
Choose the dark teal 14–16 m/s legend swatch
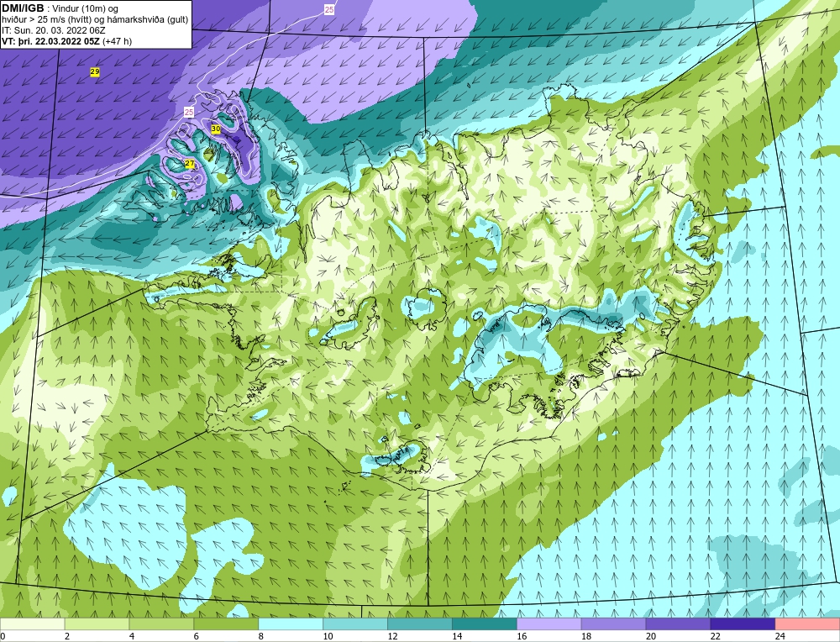[x=485, y=624]
